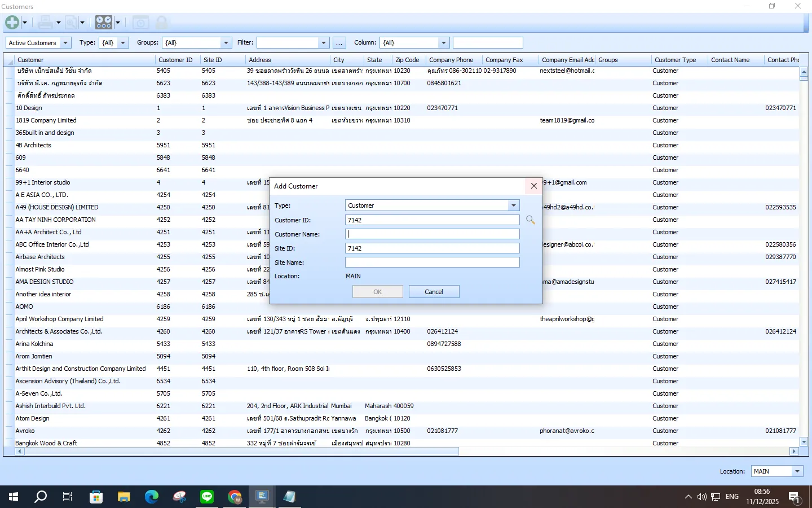Sort by the Customer ID column header
The width and height of the screenshot is (812, 508).
(178, 60)
